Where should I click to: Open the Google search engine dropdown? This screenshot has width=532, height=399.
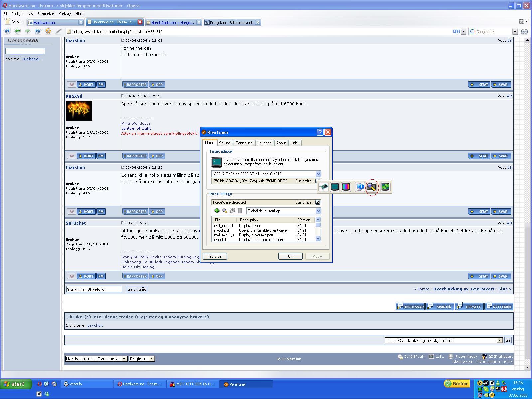515,32
